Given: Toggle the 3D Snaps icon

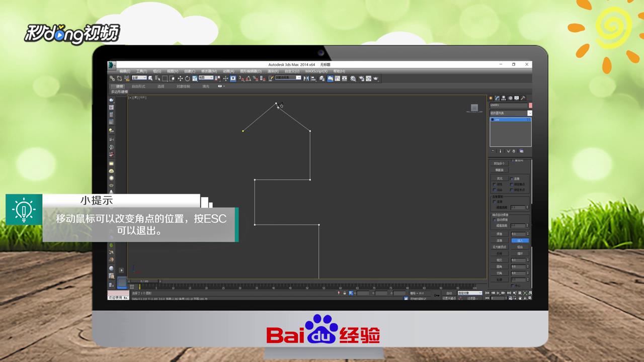Looking at the screenshot, I should click(x=242, y=78).
